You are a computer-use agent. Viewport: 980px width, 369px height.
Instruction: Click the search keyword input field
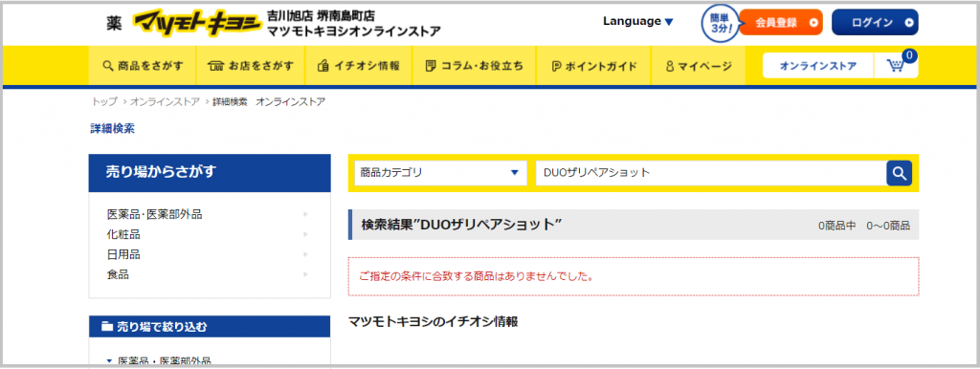click(711, 173)
